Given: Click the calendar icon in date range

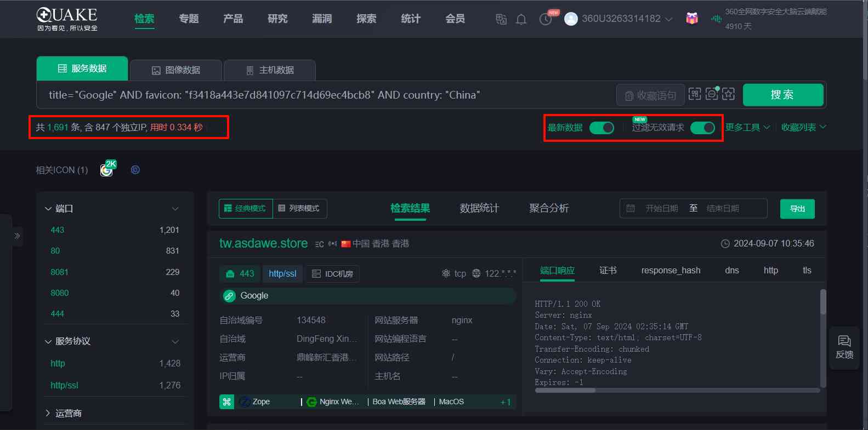Looking at the screenshot, I should pyautogui.click(x=631, y=209).
